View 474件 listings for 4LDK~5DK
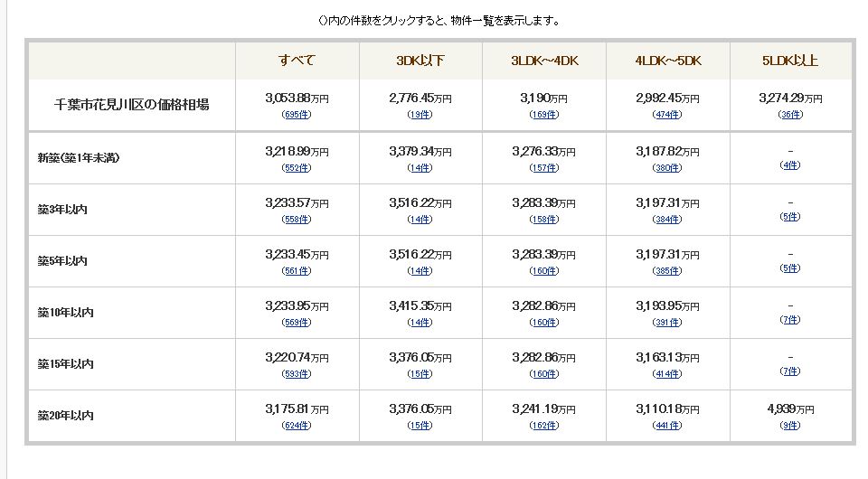This screenshot has width=868, height=479. (x=667, y=115)
